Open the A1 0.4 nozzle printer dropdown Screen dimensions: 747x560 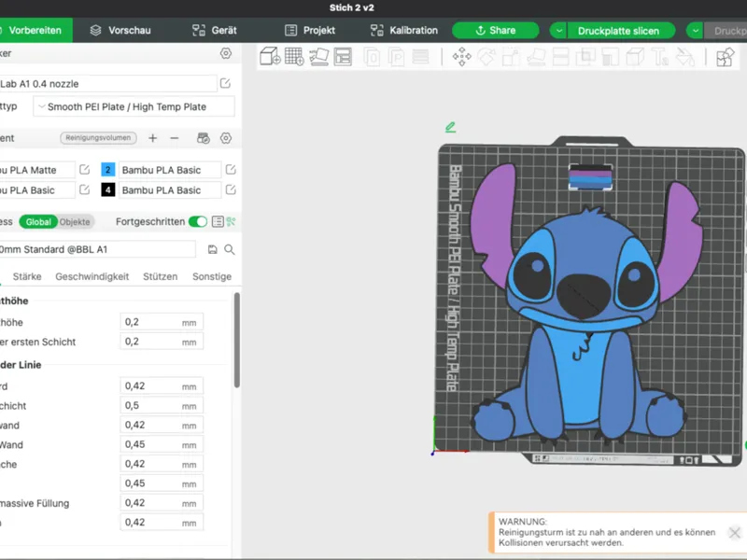coord(107,84)
